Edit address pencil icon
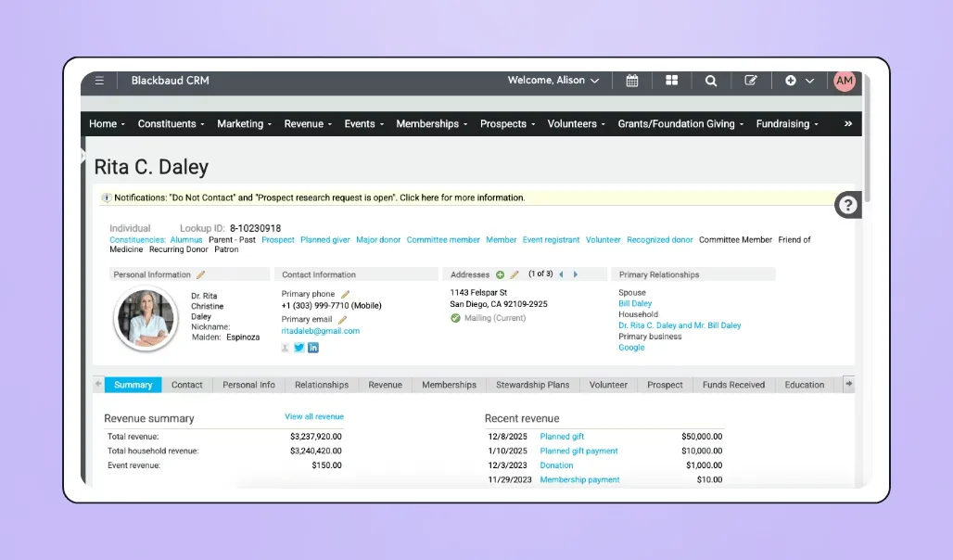 515,274
